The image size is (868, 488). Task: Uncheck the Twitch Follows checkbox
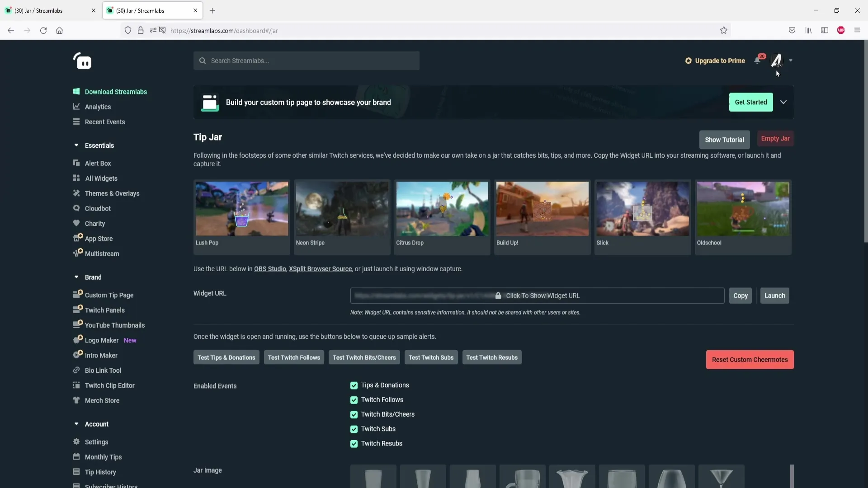[354, 400]
